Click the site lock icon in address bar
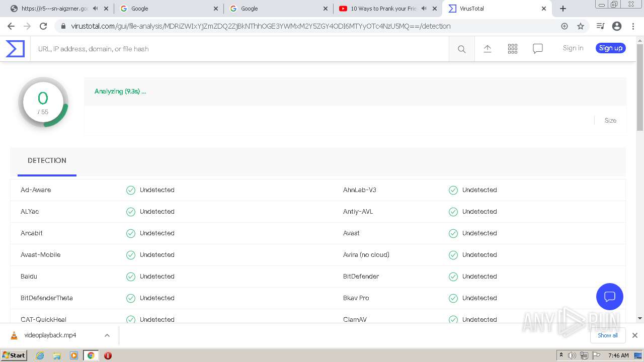Viewport: 644px width, 362px height. (x=63, y=26)
